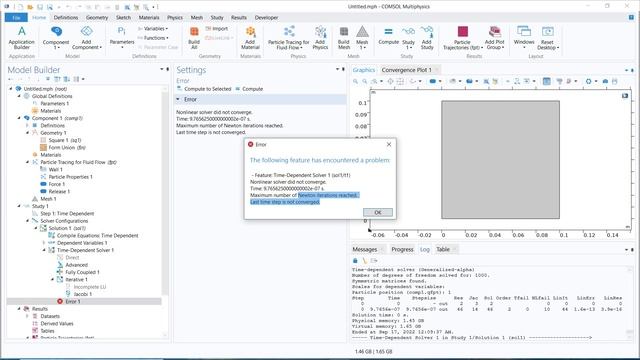
Task: Open Variables dropdown in ribbon
Action: [153, 29]
